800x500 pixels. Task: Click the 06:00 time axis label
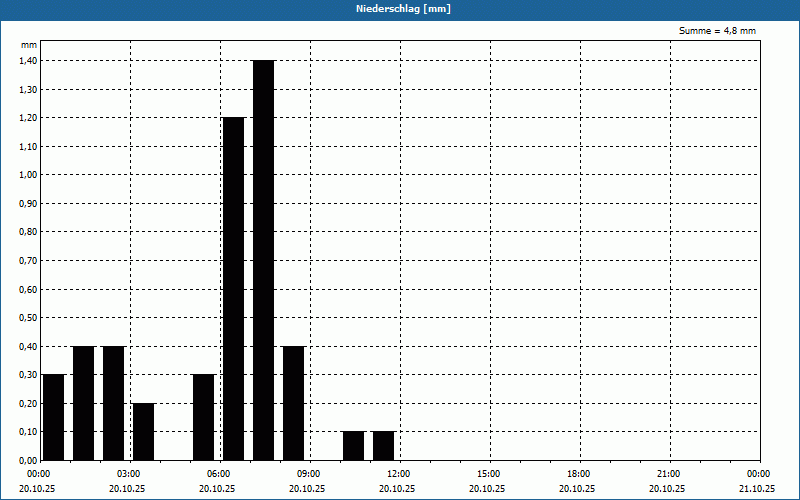coord(219,474)
